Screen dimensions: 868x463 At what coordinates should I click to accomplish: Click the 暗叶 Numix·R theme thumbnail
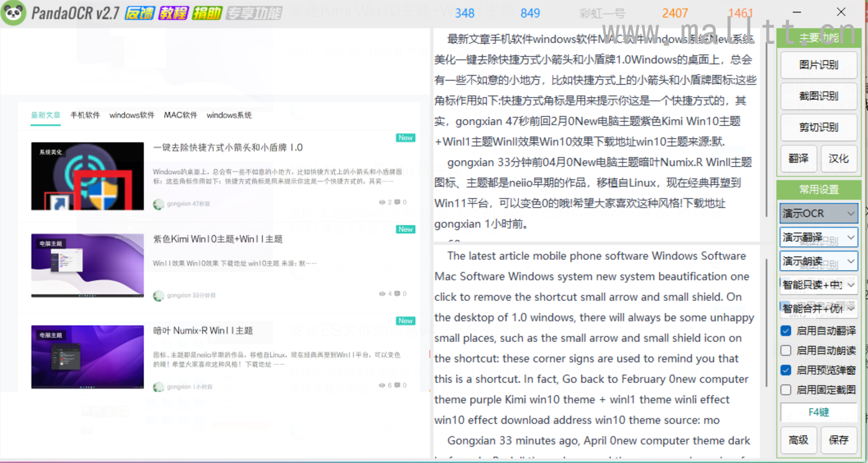click(88, 357)
